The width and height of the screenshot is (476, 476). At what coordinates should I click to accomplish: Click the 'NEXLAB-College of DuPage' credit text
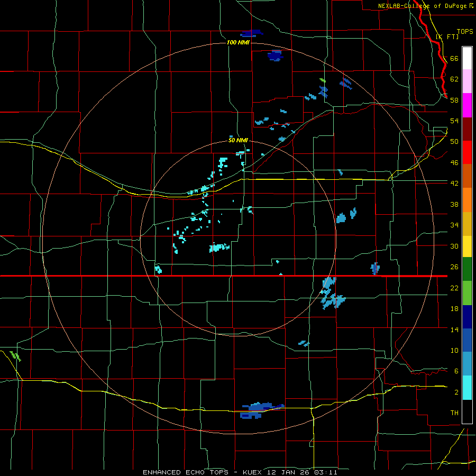(x=423, y=6)
